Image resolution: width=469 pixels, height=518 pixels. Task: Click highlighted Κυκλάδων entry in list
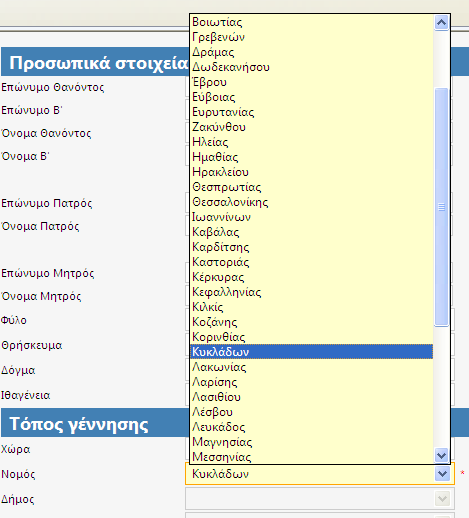[312, 352]
